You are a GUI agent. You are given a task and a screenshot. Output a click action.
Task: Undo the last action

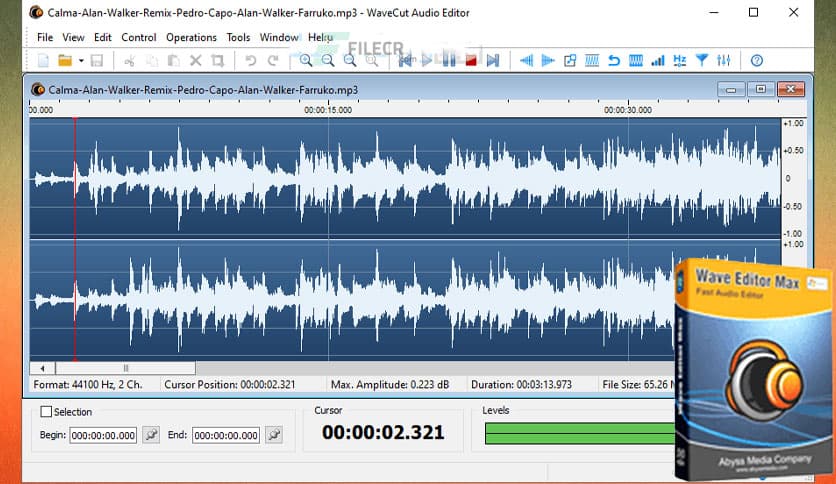251,60
